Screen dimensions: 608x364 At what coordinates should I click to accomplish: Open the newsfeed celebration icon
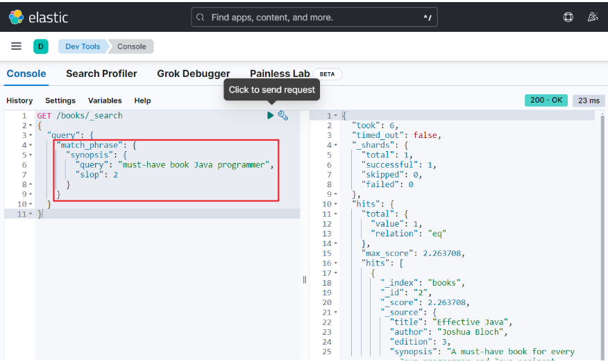pyautogui.click(x=593, y=17)
